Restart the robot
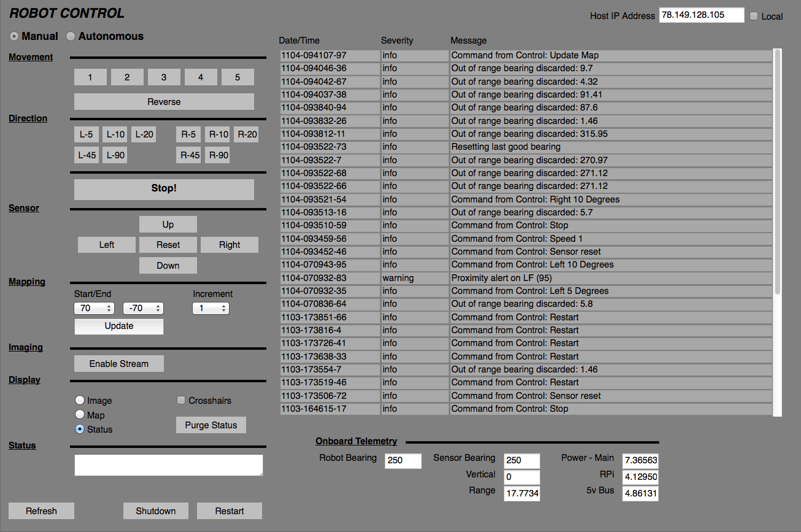801x532 pixels. click(x=229, y=511)
